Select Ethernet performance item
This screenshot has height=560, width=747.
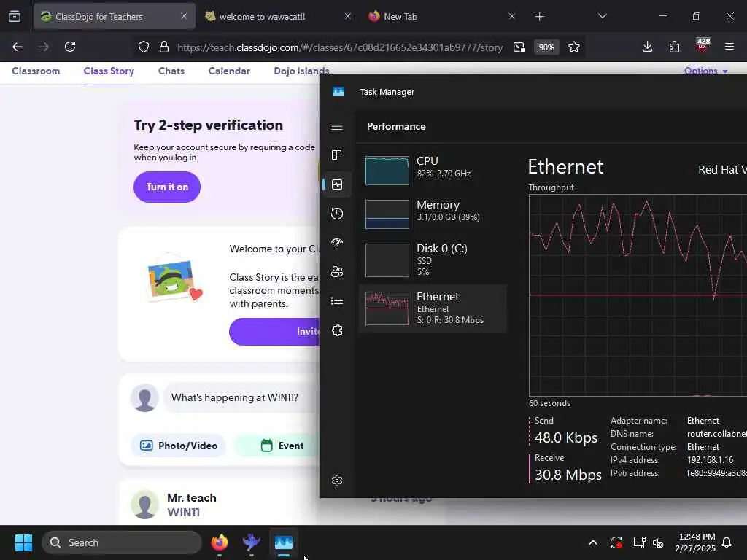[433, 308]
